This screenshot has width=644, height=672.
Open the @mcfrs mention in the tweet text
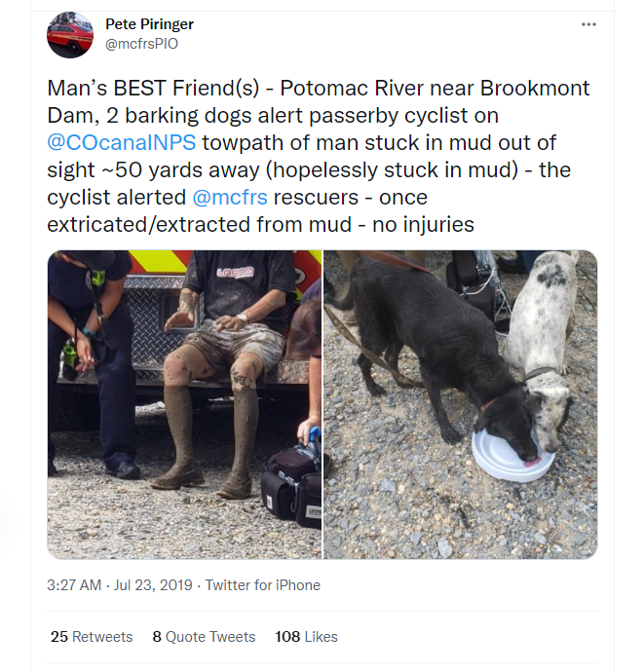228,198
